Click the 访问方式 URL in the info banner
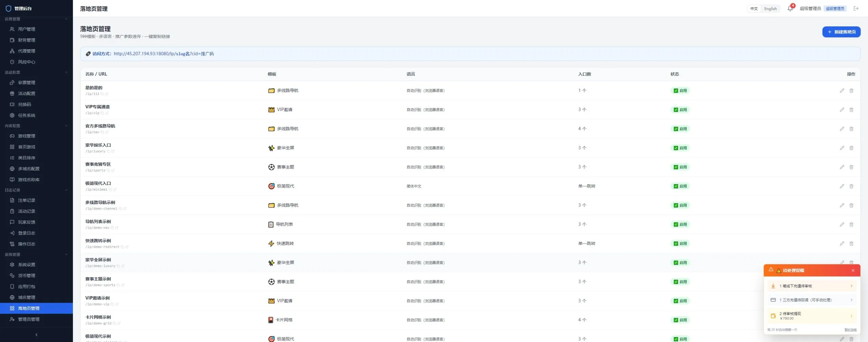868x342 pixels. click(163, 54)
